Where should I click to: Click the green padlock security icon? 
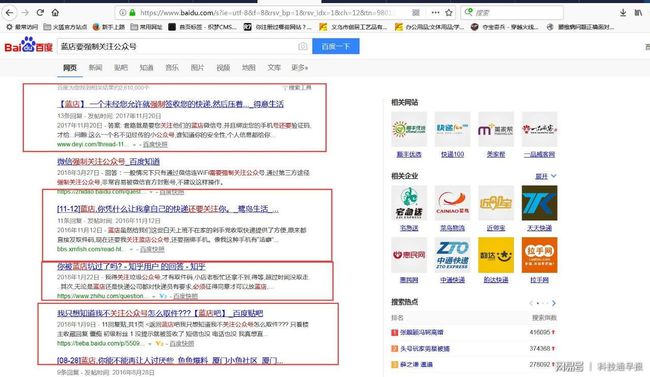click(x=132, y=13)
